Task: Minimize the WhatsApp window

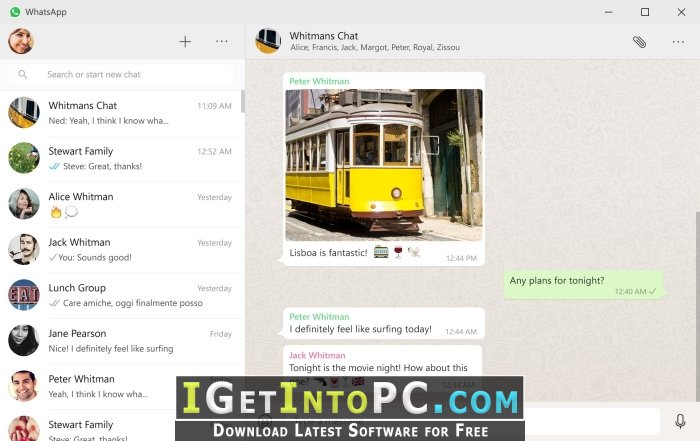Action: coord(608,12)
